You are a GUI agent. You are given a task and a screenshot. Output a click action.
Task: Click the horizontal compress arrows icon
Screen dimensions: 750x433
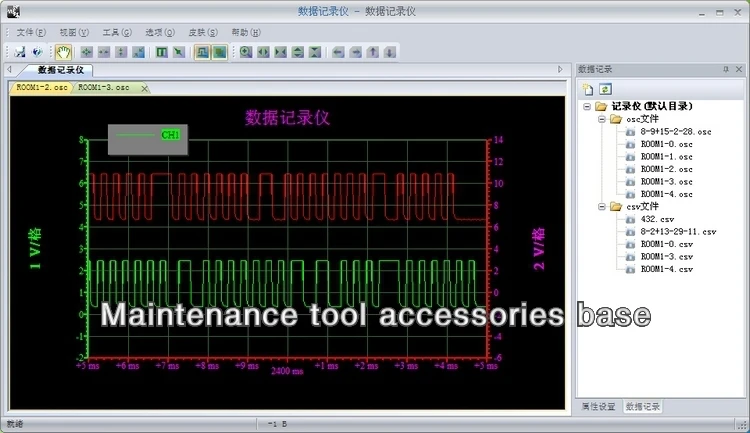click(280, 52)
